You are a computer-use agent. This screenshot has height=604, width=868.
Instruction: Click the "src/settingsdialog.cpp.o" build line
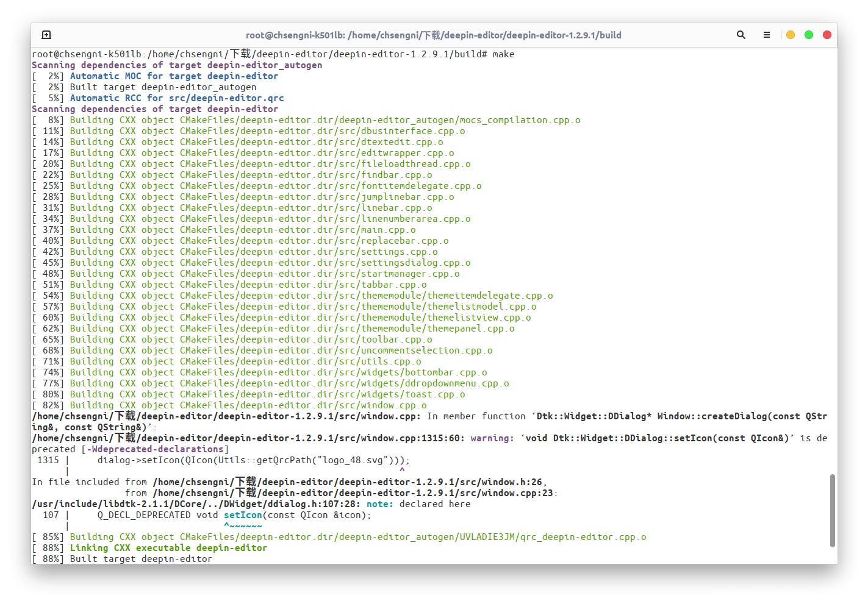coord(251,263)
